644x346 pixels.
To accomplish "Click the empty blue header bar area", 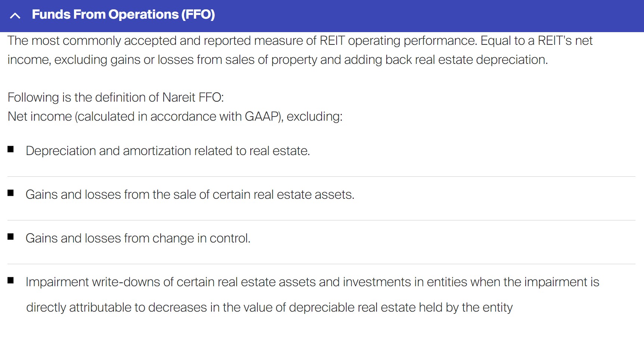I will [430, 16].
